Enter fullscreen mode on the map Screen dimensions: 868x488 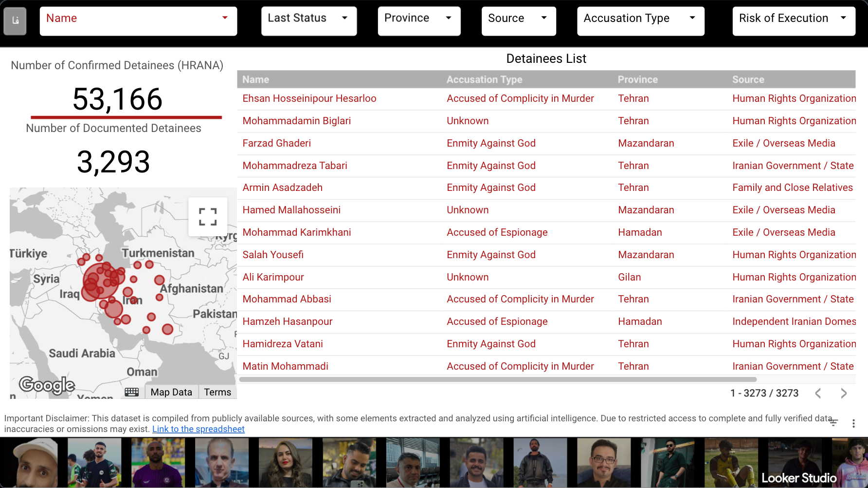208,217
